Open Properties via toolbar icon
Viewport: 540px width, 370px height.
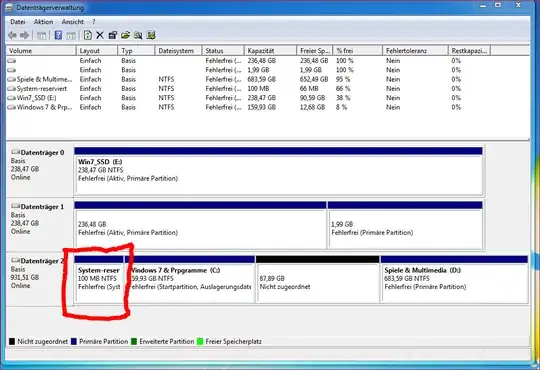(113, 35)
